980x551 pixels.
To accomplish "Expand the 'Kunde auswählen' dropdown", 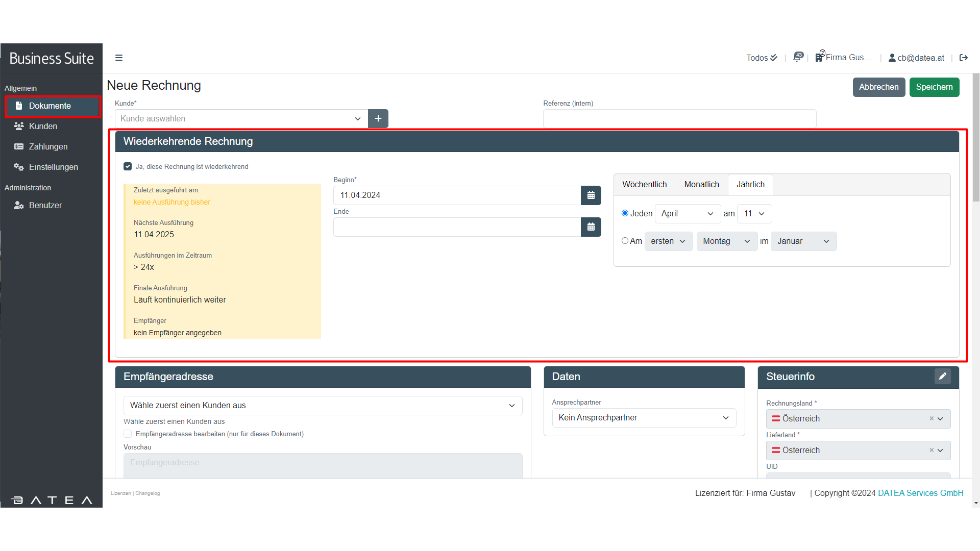I will pos(241,118).
